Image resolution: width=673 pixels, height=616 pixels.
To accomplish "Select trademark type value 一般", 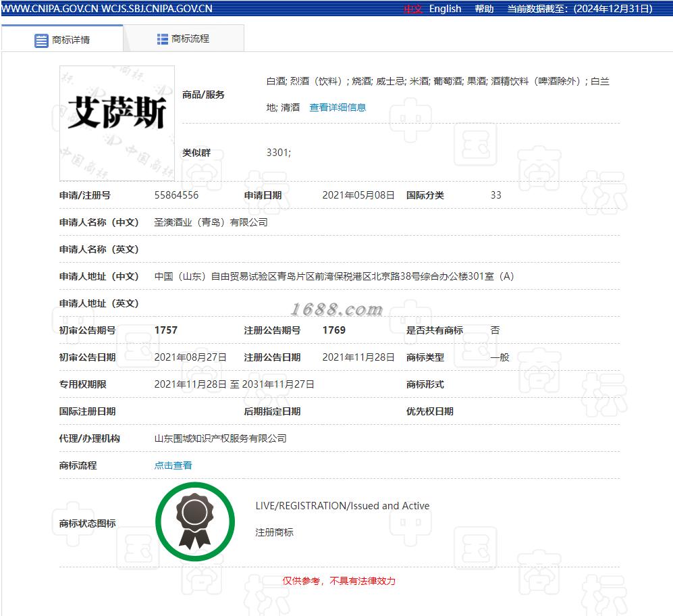I will [500, 357].
